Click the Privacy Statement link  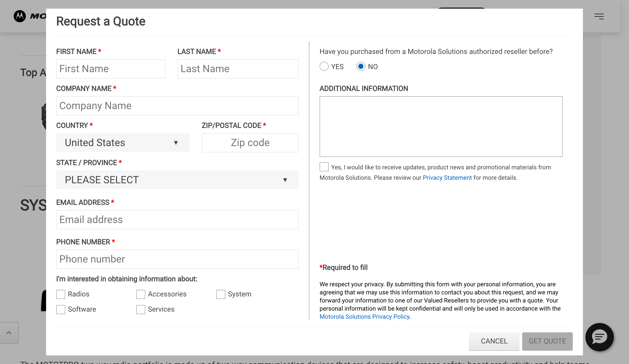447,177
